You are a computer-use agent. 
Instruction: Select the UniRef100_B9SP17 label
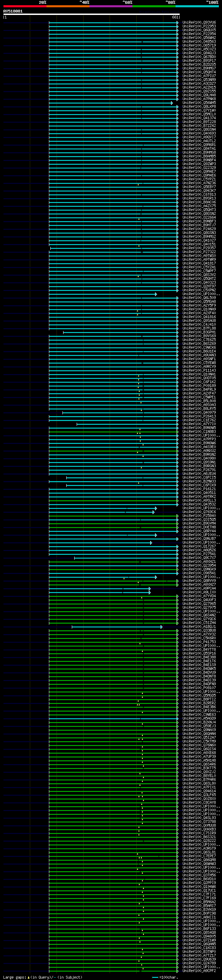pos(199,60)
